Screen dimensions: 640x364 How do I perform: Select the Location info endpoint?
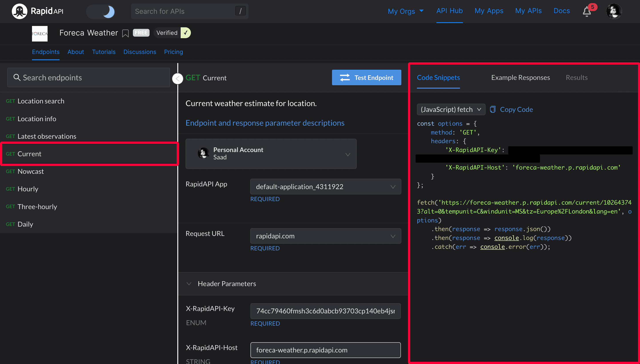89,119
